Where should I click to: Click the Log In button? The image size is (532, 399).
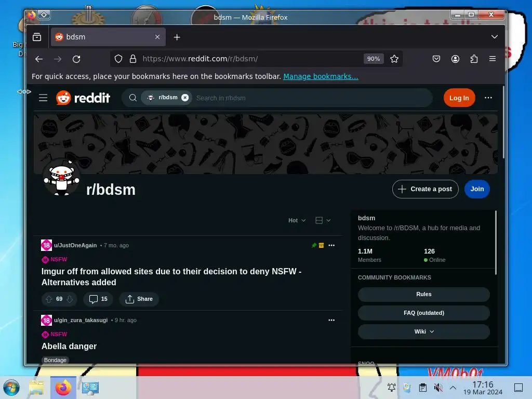coord(459,98)
